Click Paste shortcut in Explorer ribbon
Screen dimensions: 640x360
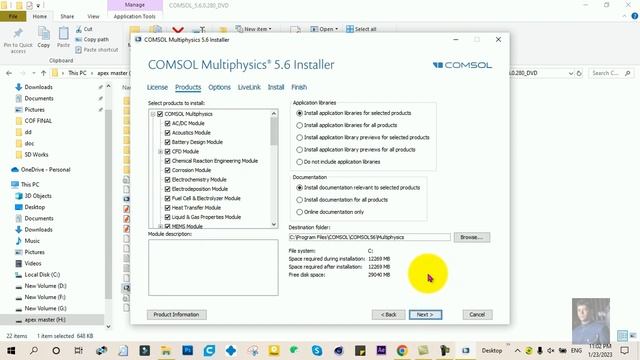97,49
